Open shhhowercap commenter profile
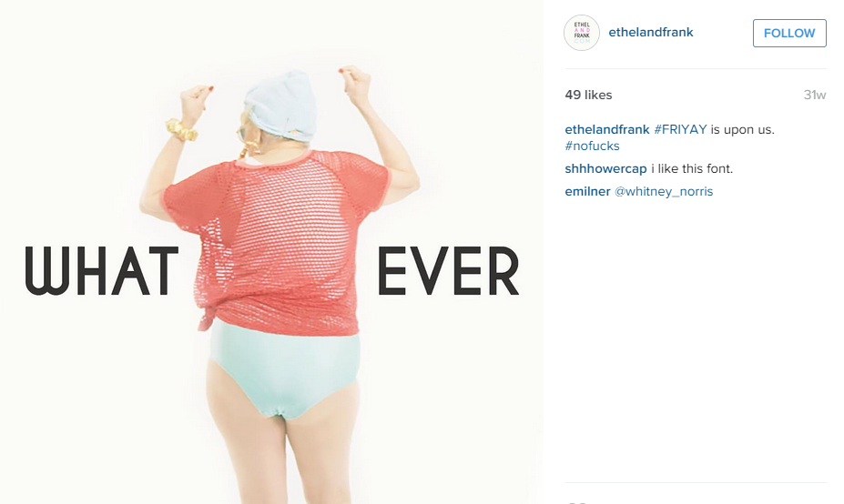The height and width of the screenshot is (504, 844). pyautogui.click(x=605, y=169)
